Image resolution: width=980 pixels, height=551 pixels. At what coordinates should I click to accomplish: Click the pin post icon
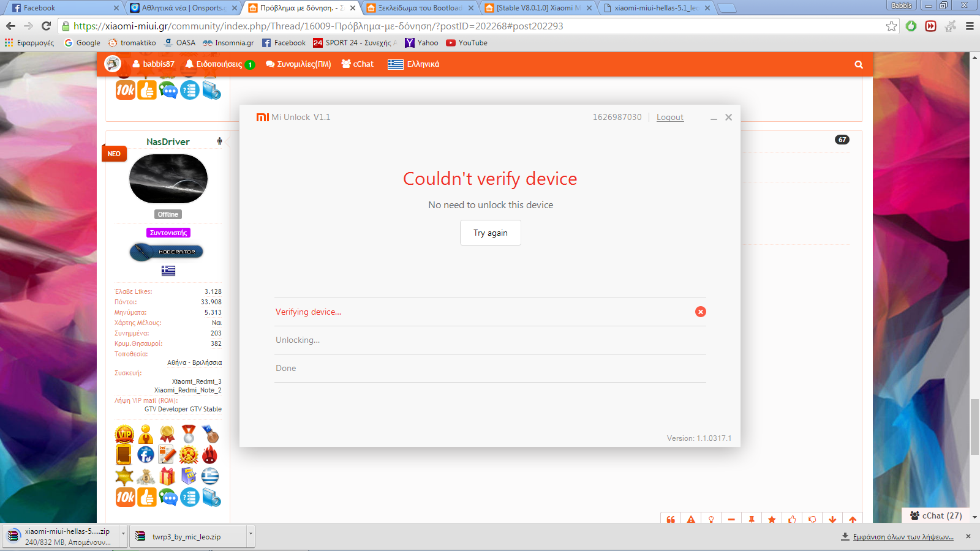pyautogui.click(x=752, y=519)
